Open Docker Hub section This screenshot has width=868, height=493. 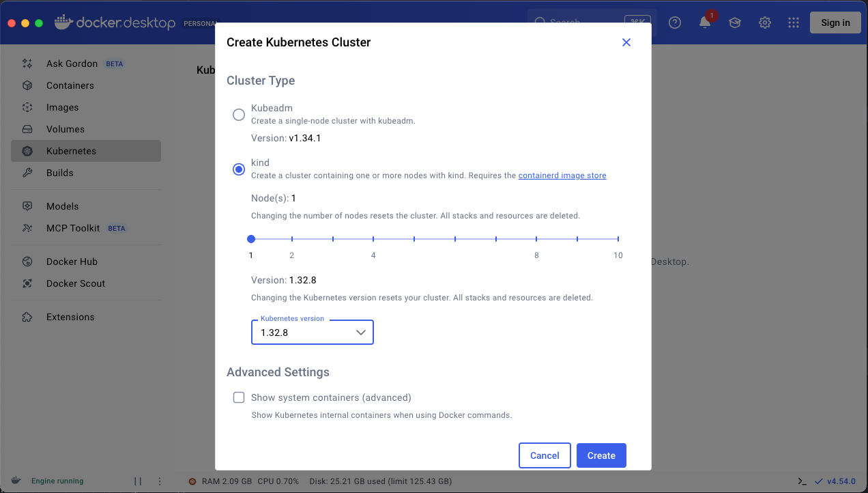[x=86, y=262]
